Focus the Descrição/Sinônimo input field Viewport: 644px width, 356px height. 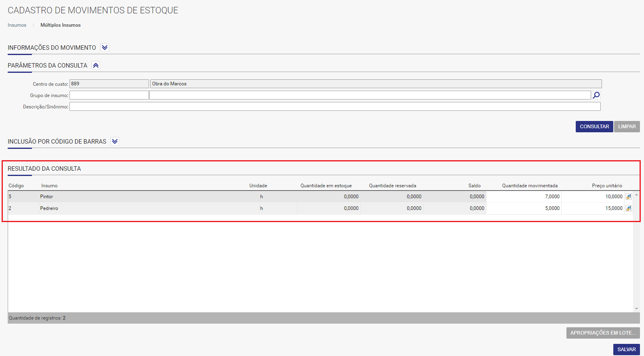click(x=335, y=106)
